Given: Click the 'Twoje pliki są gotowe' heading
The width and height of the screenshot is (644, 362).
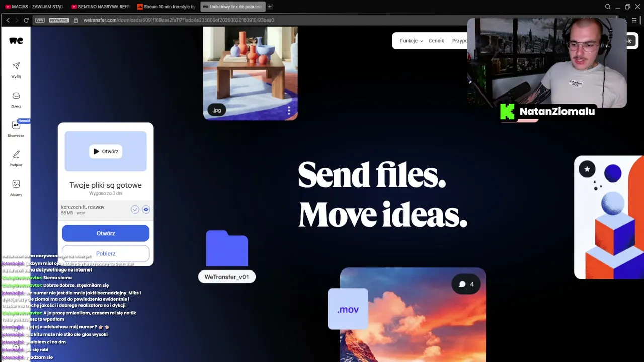Looking at the screenshot, I should (106, 185).
